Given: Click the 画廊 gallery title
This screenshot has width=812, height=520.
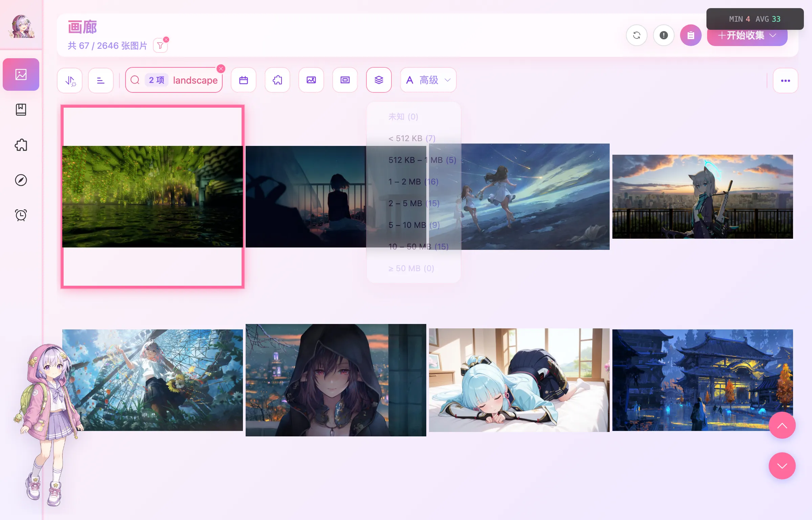Looking at the screenshot, I should (83, 27).
